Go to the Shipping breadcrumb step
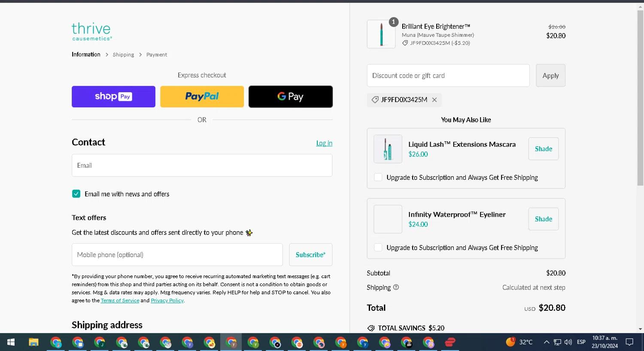Image resolution: width=644 pixels, height=351 pixels. tap(123, 55)
